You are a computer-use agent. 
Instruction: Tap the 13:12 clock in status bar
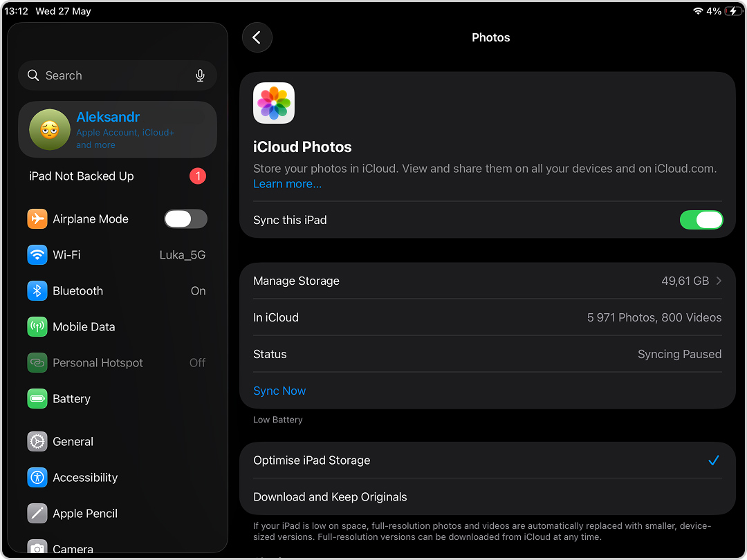[16, 11]
